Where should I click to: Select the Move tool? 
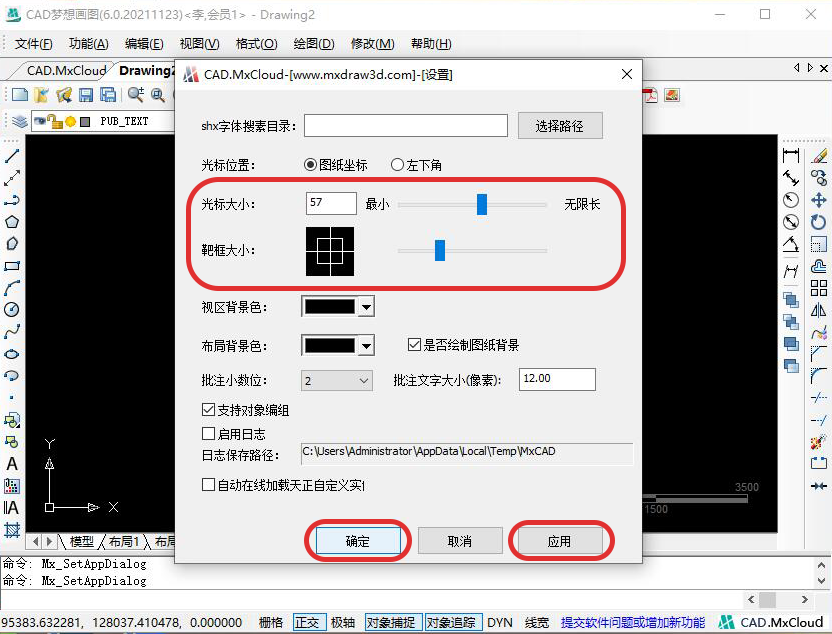pyautogui.click(x=819, y=200)
